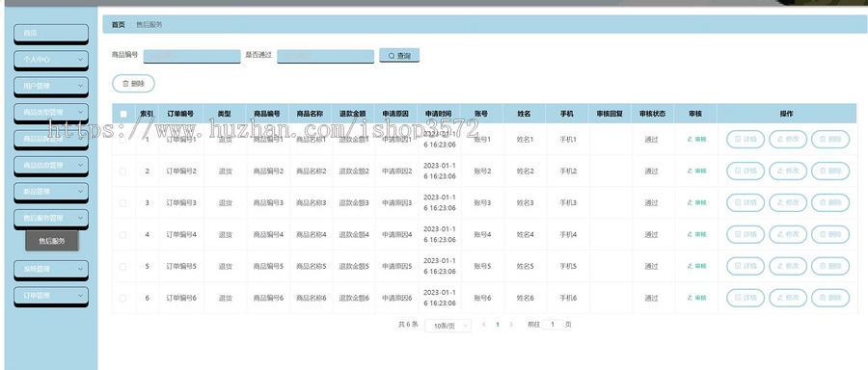Select the 售后服务 submenu item
Screen dimensions: 868x370
[x=52, y=241]
